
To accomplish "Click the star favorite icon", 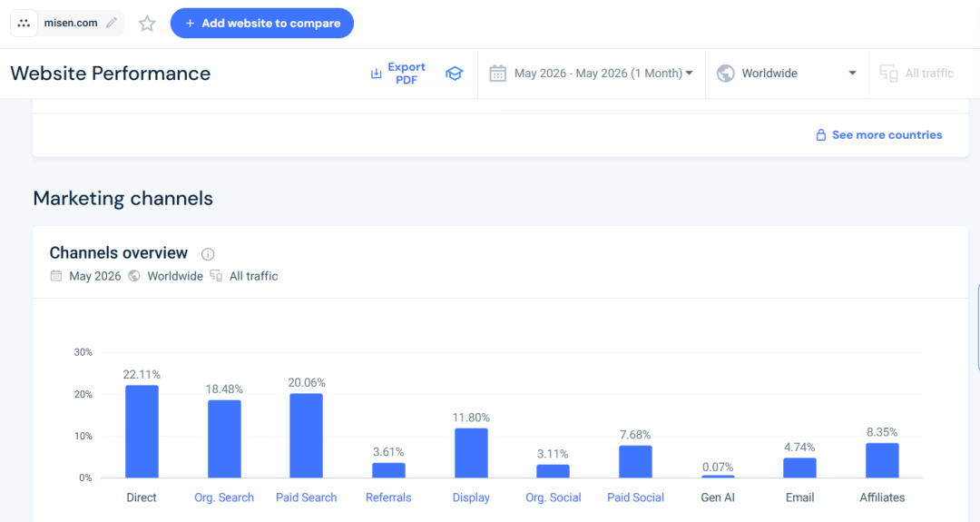I will click(x=147, y=23).
